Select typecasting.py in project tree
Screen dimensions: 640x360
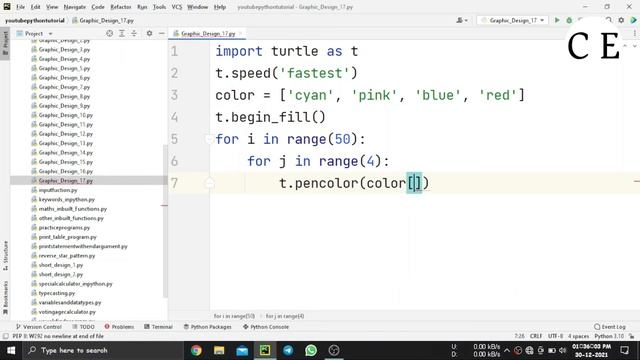pyautogui.click(x=57, y=293)
